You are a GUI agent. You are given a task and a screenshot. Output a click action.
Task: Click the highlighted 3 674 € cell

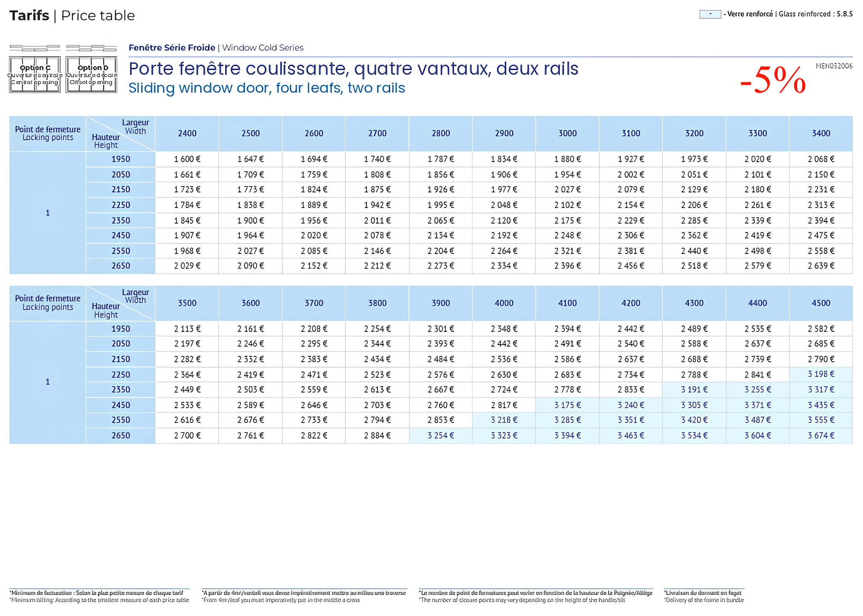(821, 436)
